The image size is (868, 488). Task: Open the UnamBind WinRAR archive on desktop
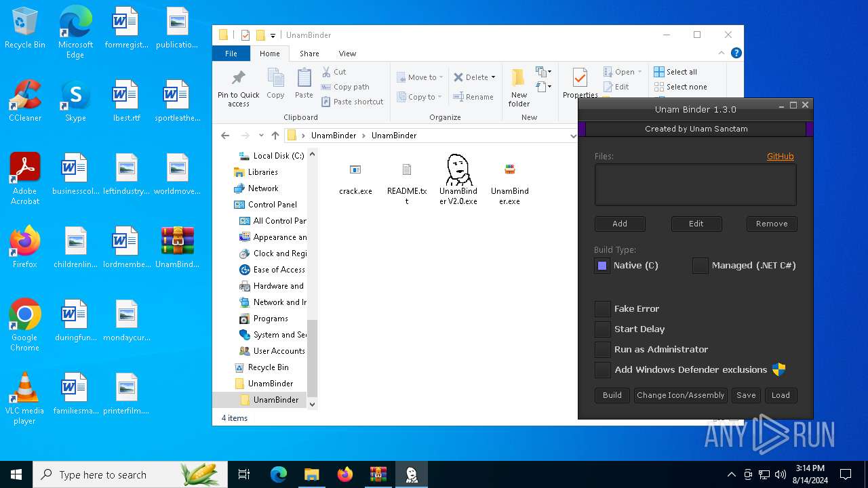pos(178,248)
